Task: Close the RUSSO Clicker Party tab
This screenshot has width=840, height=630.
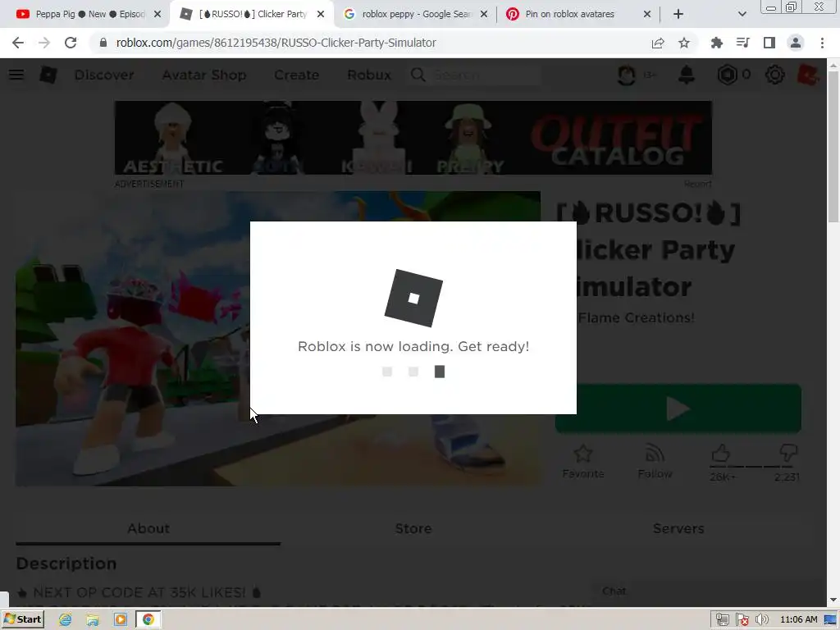Action: pos(321,14)
